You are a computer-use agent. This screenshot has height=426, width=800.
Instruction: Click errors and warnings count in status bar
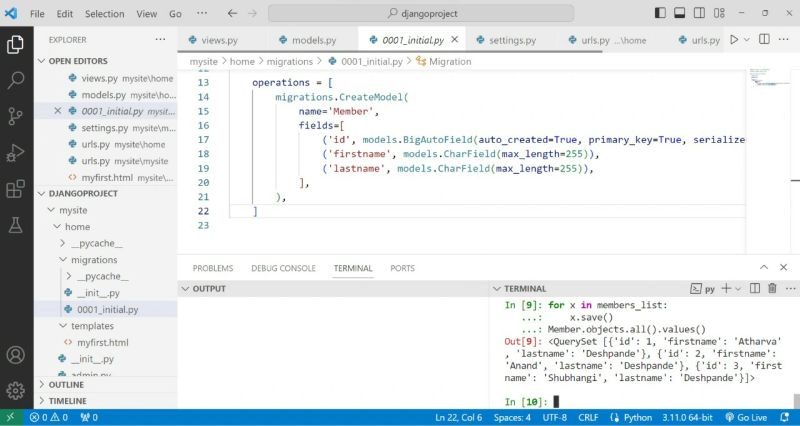(48, 417)
